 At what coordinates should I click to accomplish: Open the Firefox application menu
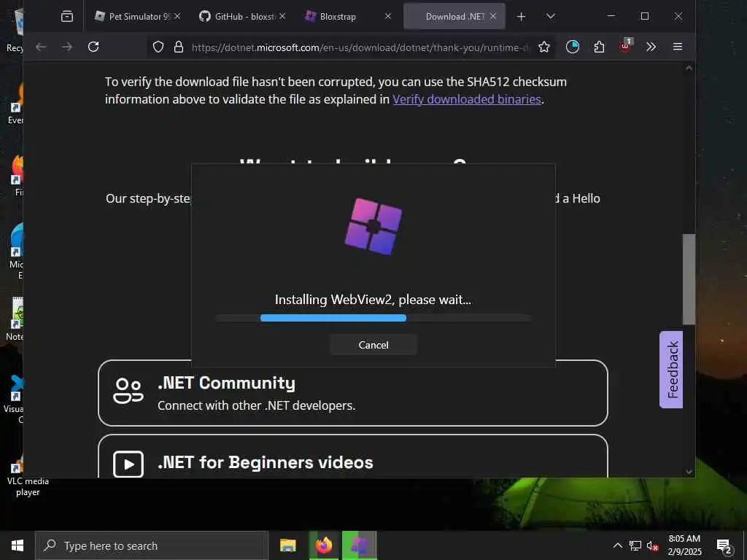(x=678, y=47)
